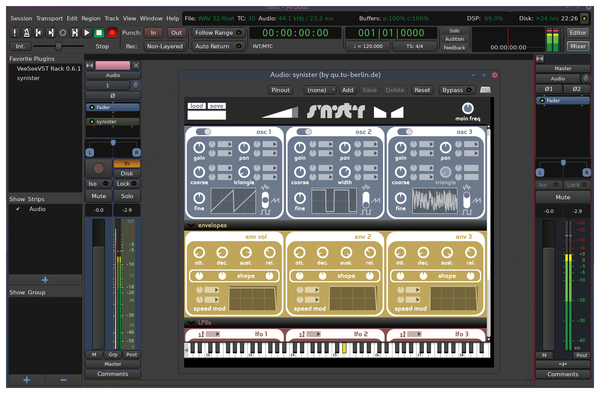
Task: Click the osc 1 waveform display
Action: [x=233, y=200]
